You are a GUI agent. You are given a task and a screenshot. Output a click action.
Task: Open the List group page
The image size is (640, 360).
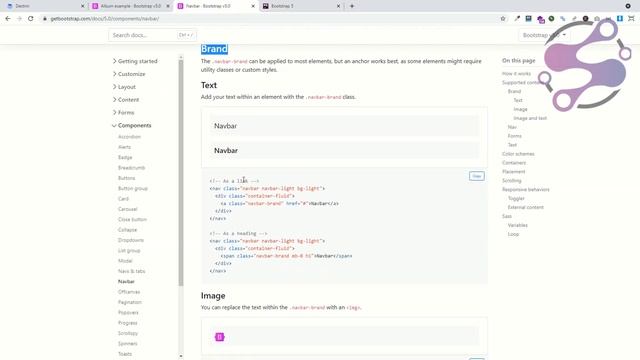[129, 251]
